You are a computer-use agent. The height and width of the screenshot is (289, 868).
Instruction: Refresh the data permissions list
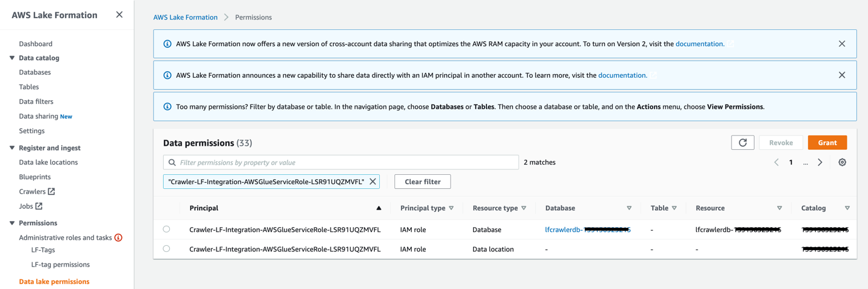[742, 143]
